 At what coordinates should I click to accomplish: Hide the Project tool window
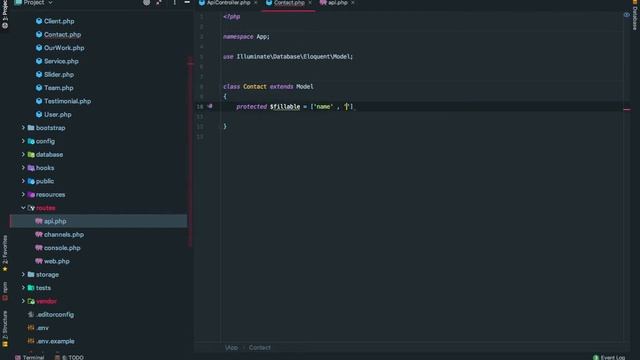(187, 2)
